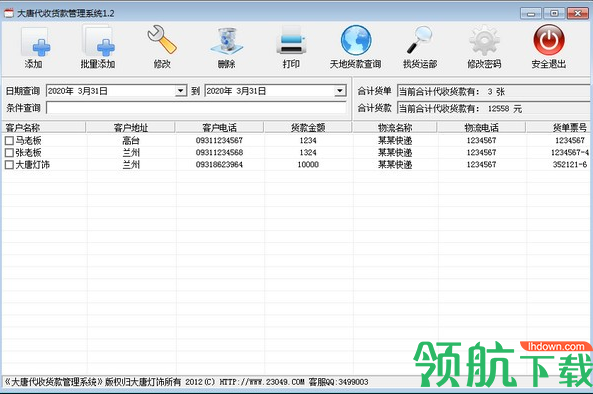Select the 大唐灯饰 customer name
Screen dimensions: 593x394
[x=33, y=165]
